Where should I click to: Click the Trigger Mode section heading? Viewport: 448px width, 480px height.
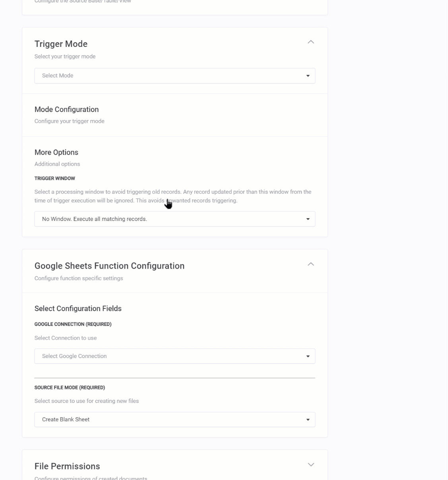61,44
